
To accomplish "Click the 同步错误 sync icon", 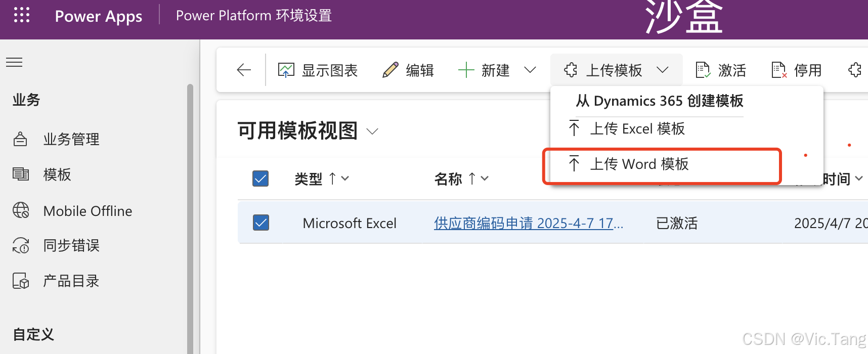I will [21, 245].
